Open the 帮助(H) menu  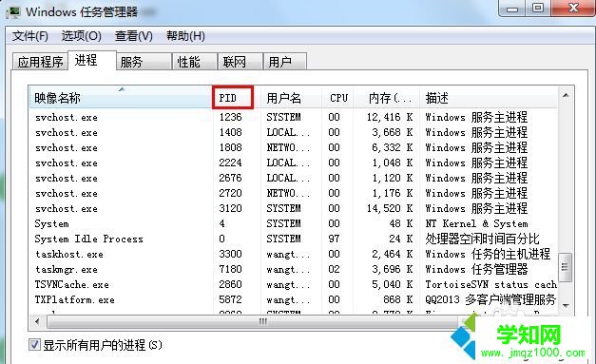click(185, 36)
